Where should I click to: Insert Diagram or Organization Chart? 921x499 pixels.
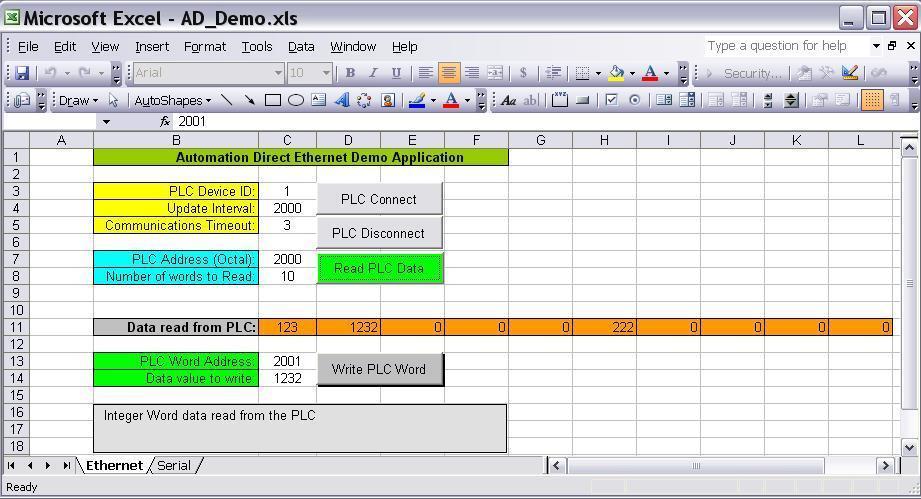pos(364,100)
